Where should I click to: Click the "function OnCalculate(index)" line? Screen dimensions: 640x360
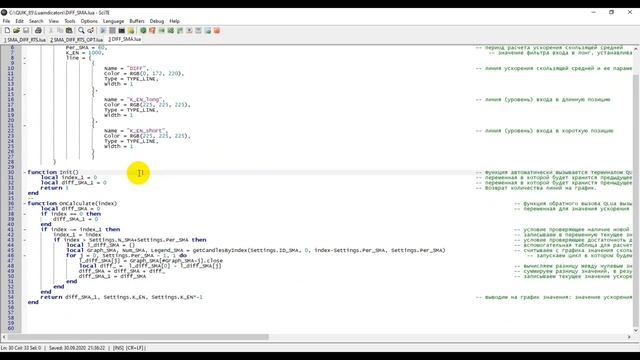pos(72,203)
